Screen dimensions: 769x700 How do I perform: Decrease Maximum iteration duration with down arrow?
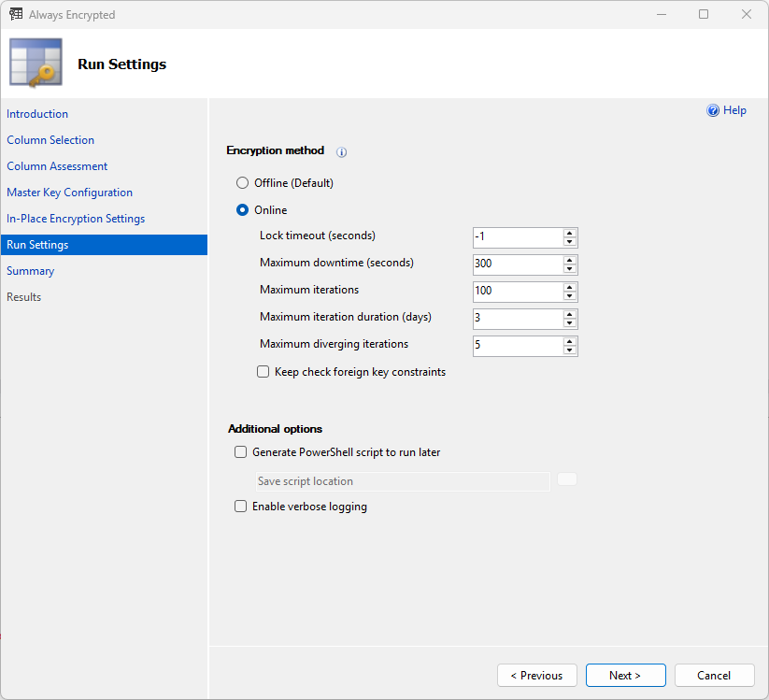(569, 322)
